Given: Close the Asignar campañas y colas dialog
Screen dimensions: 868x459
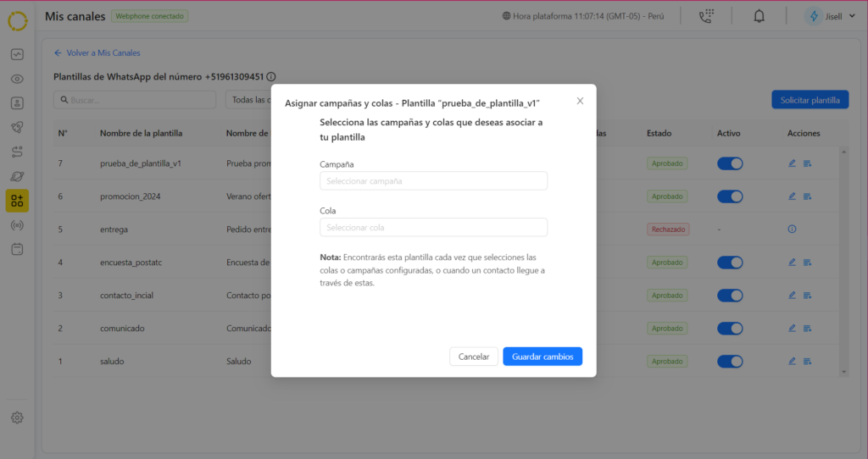Looking at the screenshot, I should click(x=580, y=101).
